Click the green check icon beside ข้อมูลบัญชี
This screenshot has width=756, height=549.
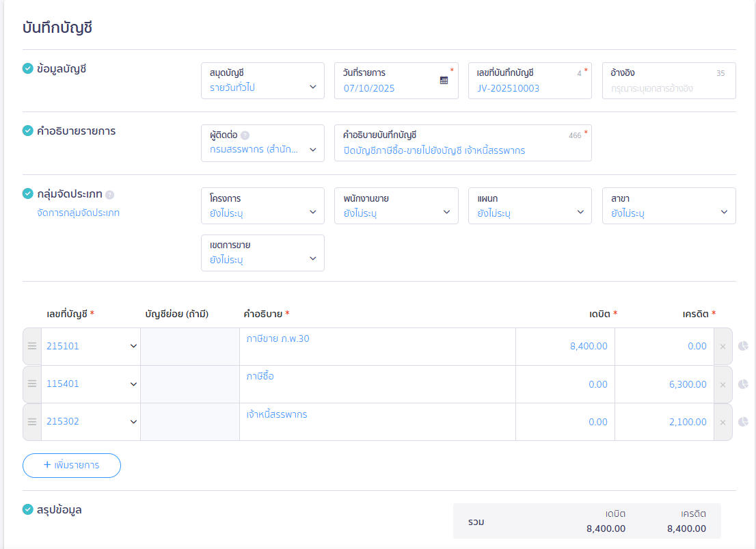point(28,68)
